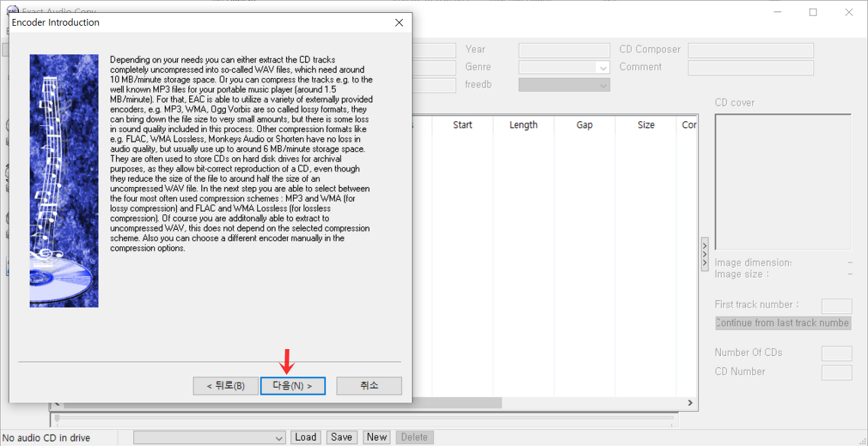868x446 pixels.
Task: Click the right arrow of horizontal scrollbar
Action: click(690, 403)
